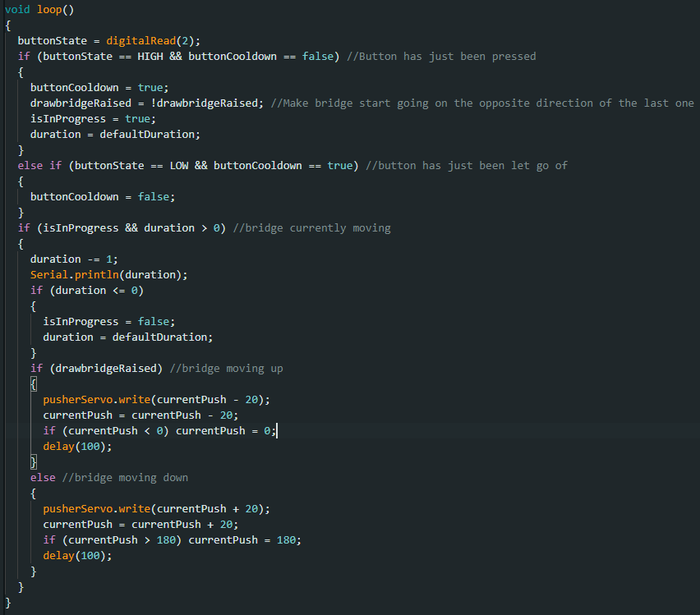Viewport: 700px width, 615px height.
Task: Click the comment starting '//Make bridge start going'
Action: tap(482, 103)
